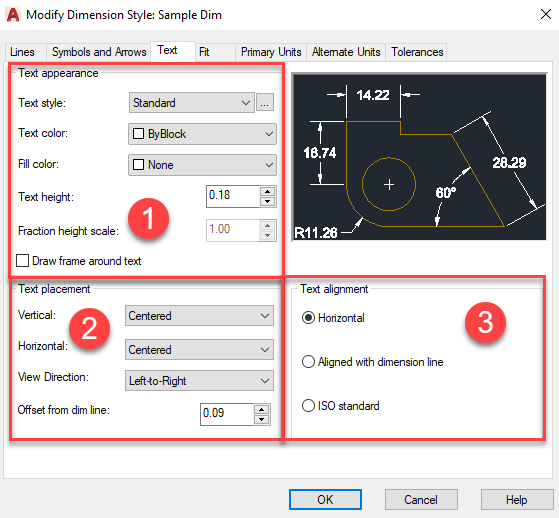This screenshot has height=518, width=559.
Task: Open the Text color ByBlock dropdown
Action: pos(202,134)
